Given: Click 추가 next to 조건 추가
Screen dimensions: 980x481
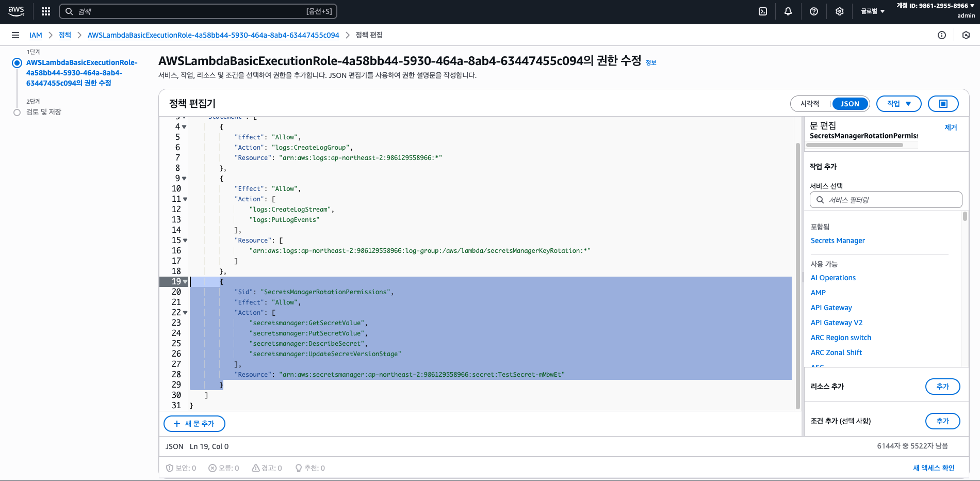Looking at the screenshot, I should tap(942, 421).
